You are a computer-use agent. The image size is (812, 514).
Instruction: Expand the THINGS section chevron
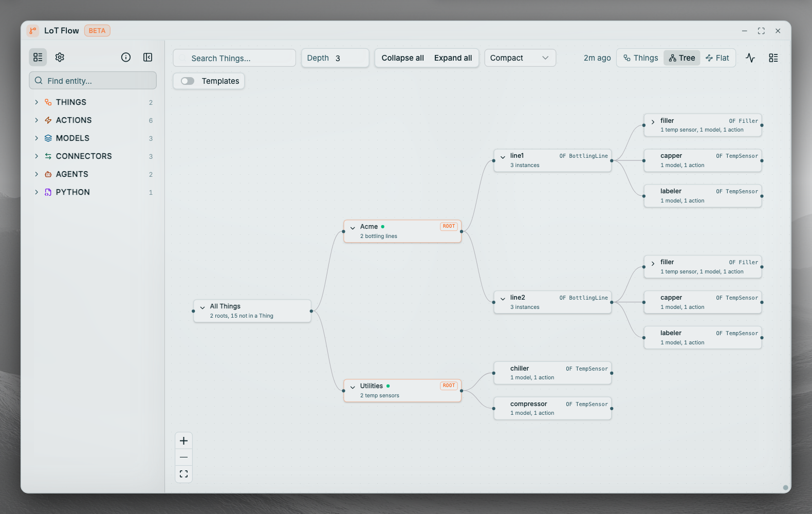36,102
